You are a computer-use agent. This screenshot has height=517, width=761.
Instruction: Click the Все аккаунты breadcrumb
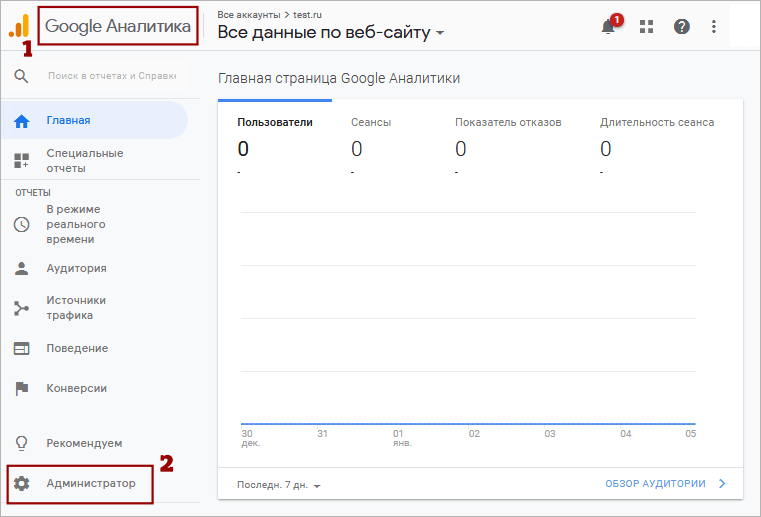click(x=248, y=15)
